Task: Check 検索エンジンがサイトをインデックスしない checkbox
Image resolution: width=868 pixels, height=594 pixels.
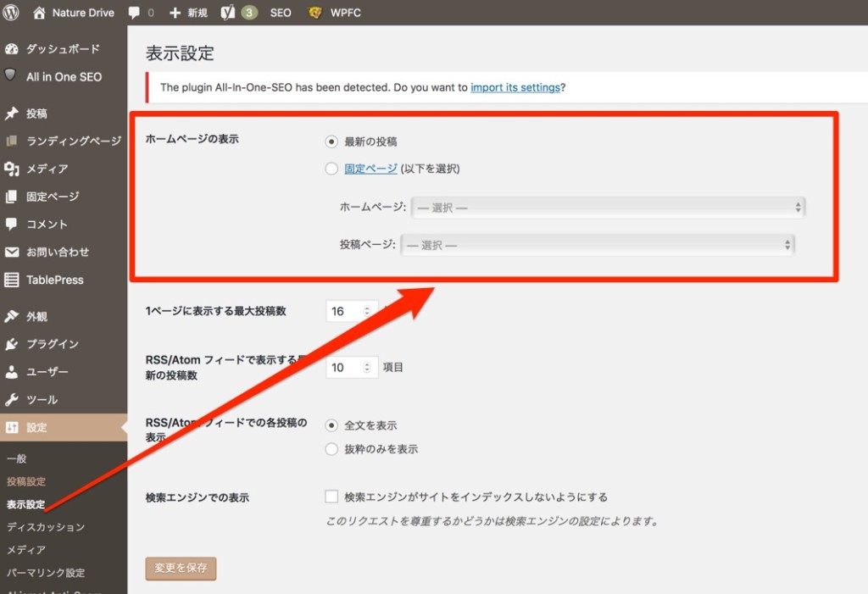Action: tap(331, 497)
